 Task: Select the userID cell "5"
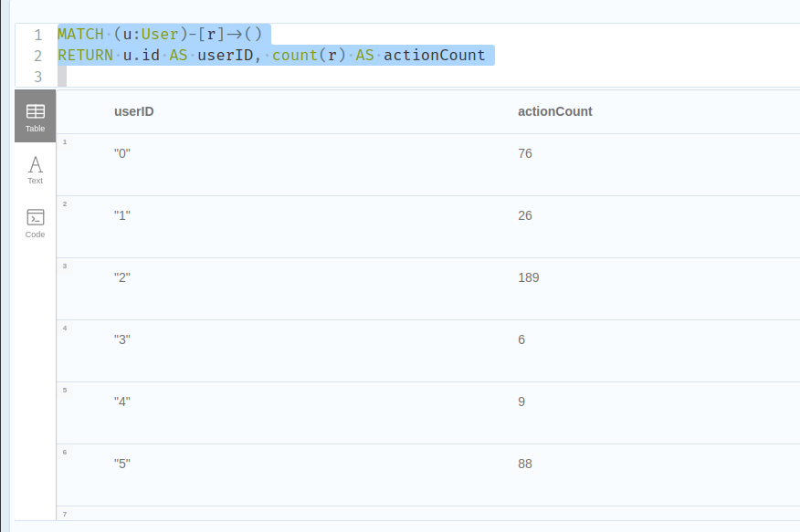122,464
